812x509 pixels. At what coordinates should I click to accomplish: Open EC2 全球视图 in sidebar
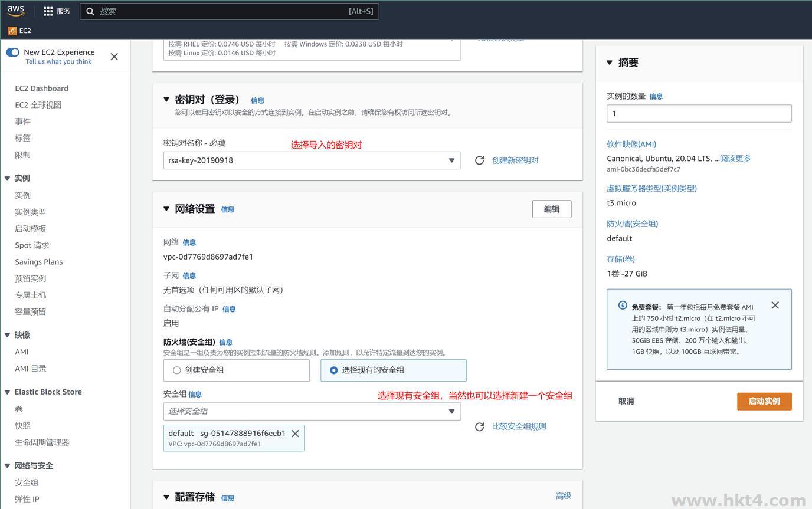pyautogui.click(x=38, y=105)
